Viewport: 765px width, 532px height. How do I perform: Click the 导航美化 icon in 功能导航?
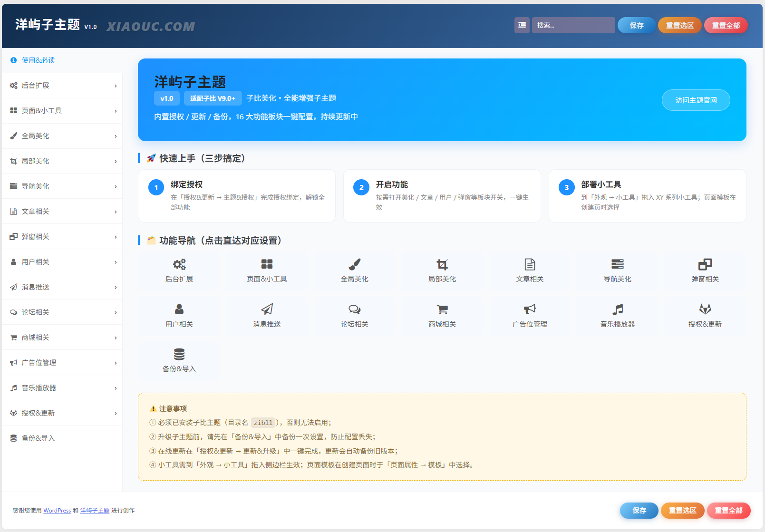click(618, 264)
